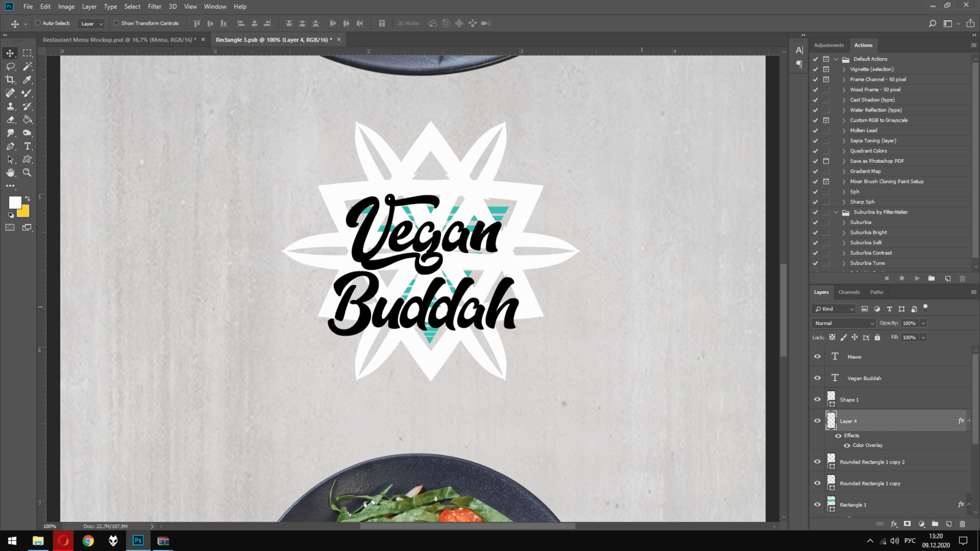Enable Show Transform Controls checkbox
The height and width of the screenshot is (551, 980).
(116, 23)
